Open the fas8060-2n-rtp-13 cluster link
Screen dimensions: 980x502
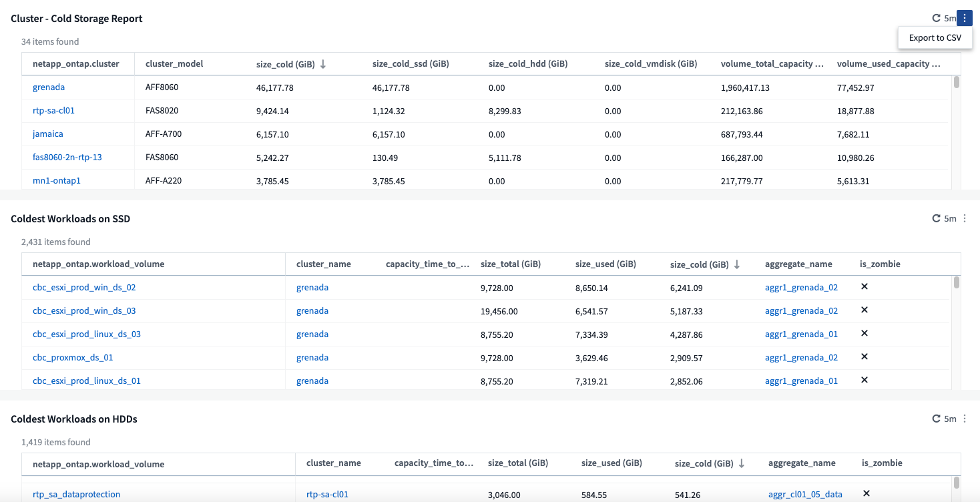(x=67, y=158)
